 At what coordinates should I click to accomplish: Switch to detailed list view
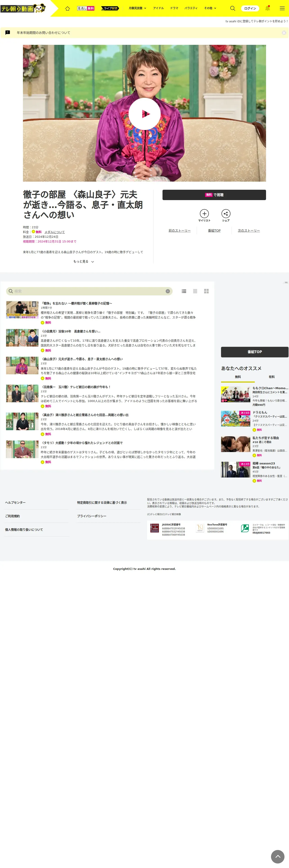coord(184,291)
